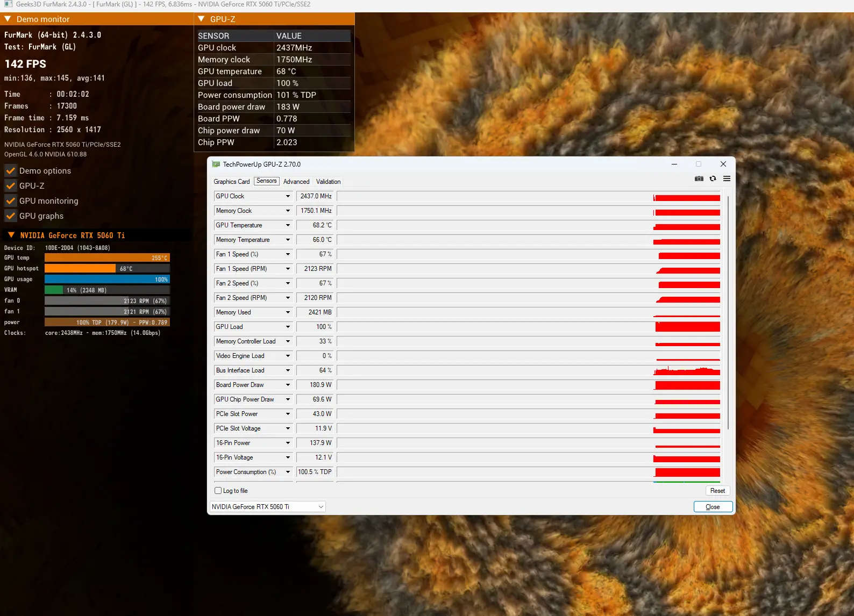The height and width of the screenshot is (616, 854).
Task: Click the 183 W value in overlay table
Action: tap(288, 107)
